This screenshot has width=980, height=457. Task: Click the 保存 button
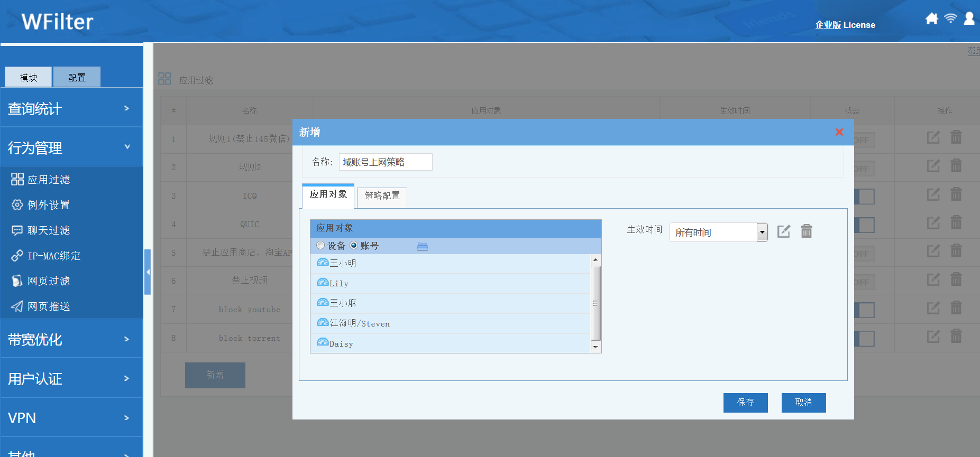(x=745, y=403)
